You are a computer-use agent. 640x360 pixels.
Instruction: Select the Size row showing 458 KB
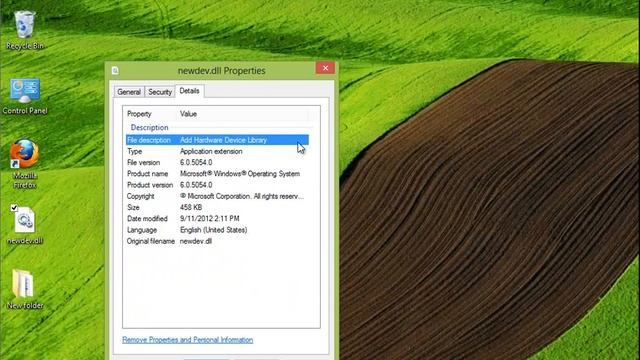point(217,207)
